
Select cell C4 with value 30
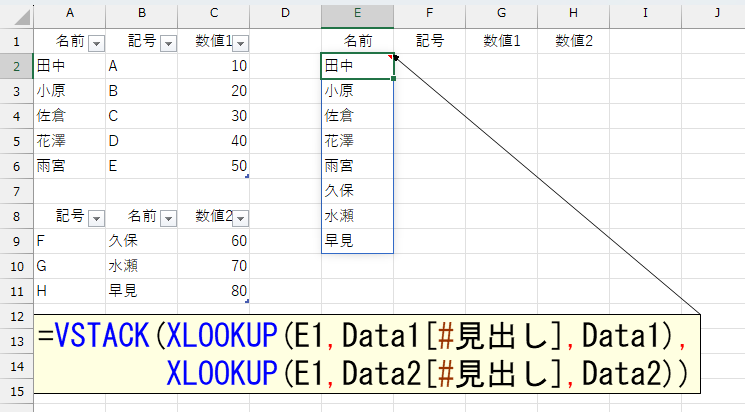(x=214, y=116)
